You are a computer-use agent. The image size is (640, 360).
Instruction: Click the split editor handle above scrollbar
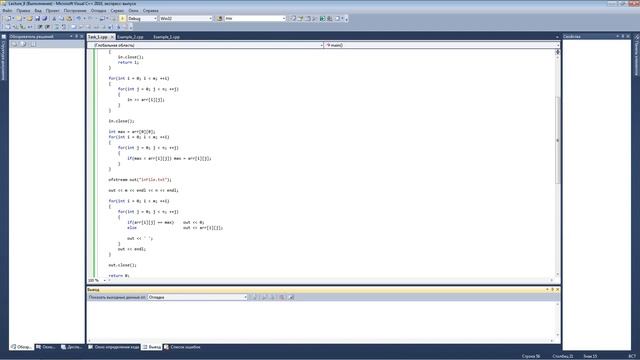coord(558,51)
